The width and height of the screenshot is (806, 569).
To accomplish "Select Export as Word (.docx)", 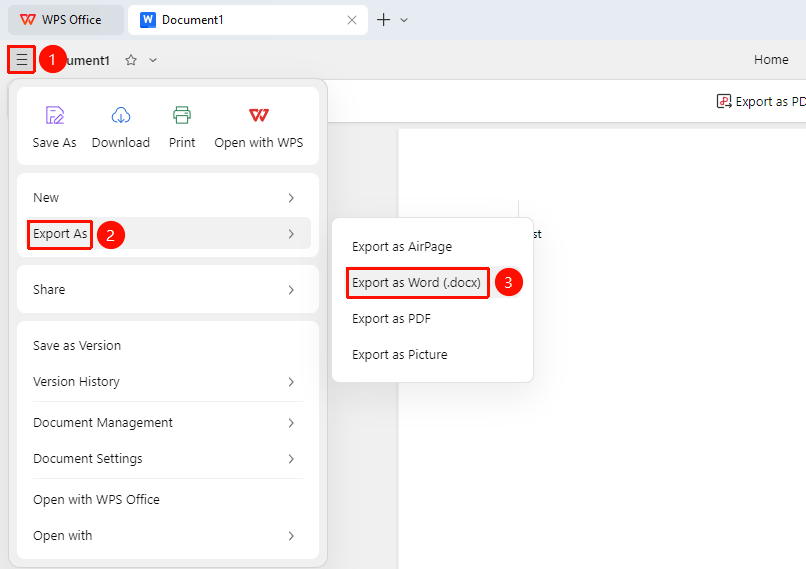I will [432, 283].
